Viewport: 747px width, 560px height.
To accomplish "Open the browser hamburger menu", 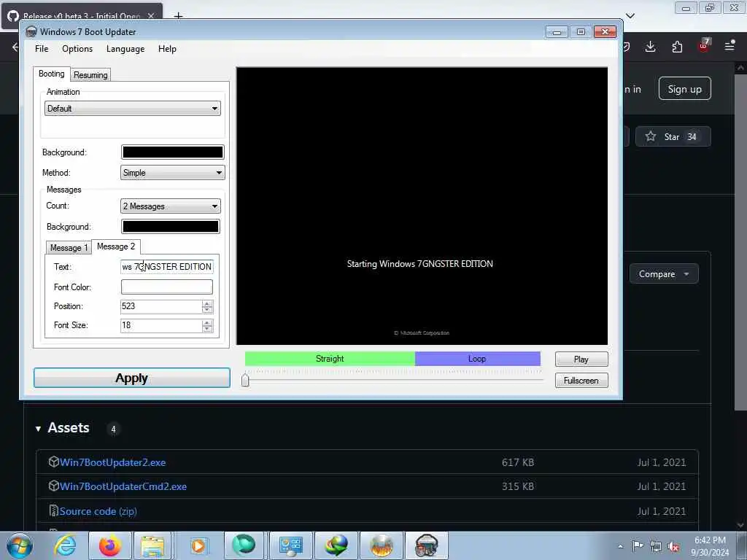I will (x=729, y=46).
